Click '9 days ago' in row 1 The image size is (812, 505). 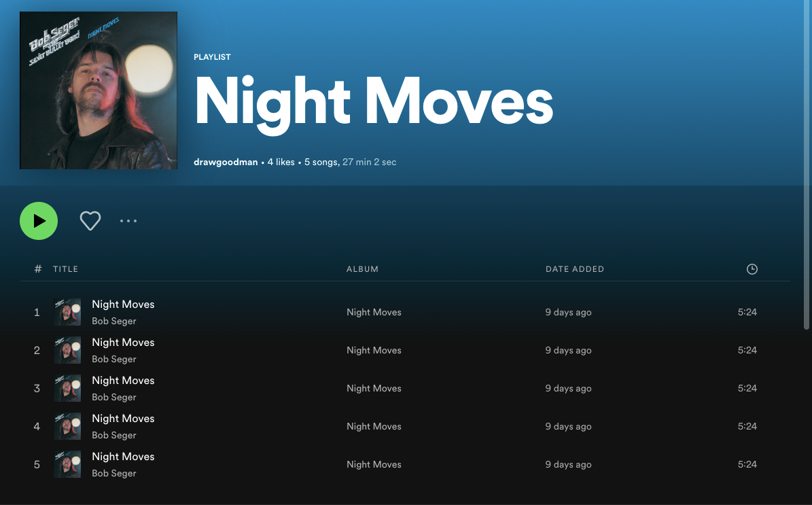568,313
